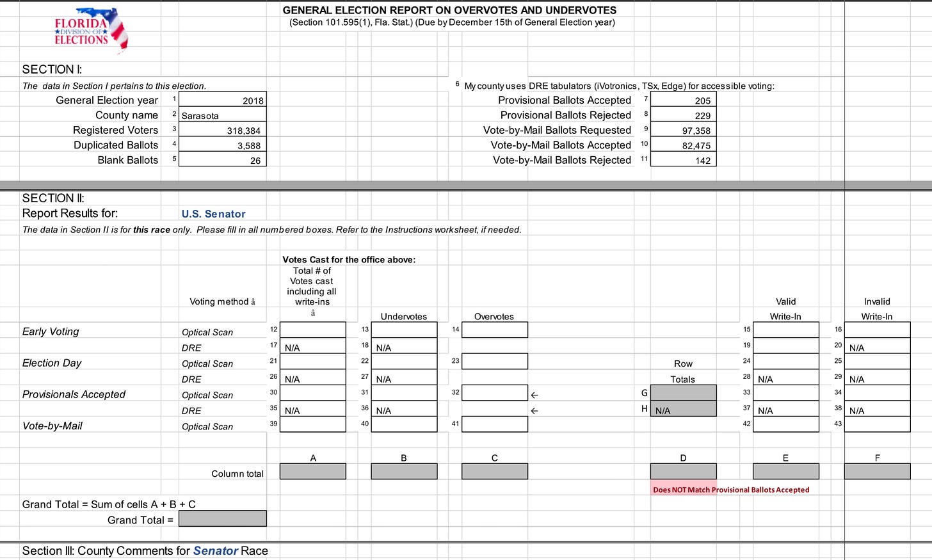Select Vote-by-Mail Ballots Accepted value 82,475
Screen dimensions: 932x560
pyautogui.click(x=683, y=145)
